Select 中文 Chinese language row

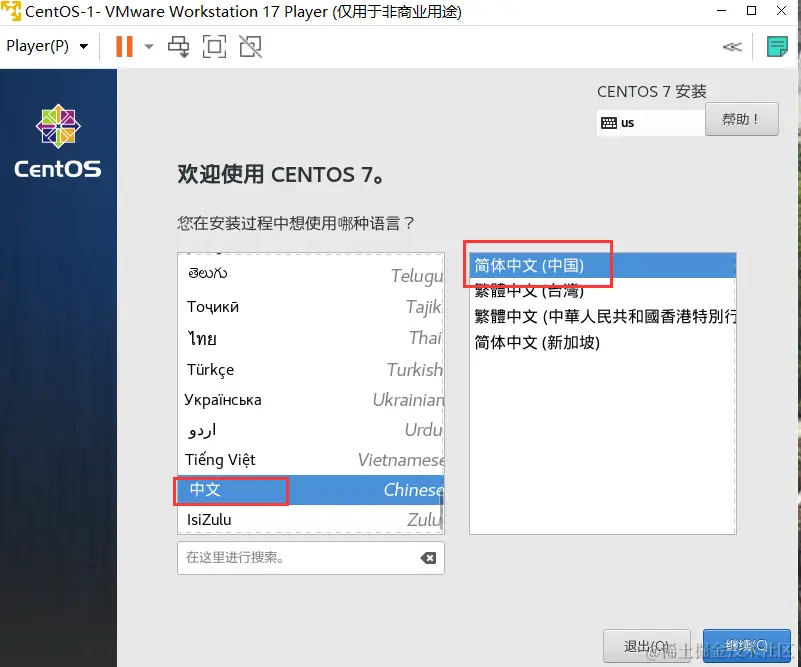tap(311, 490)
